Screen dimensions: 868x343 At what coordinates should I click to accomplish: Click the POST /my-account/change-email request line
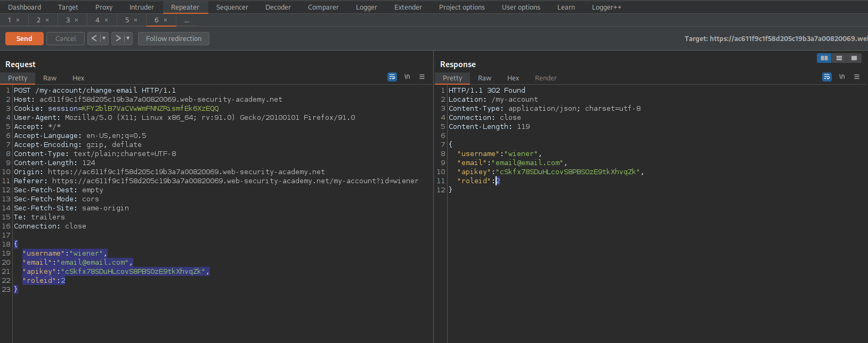(95, 91)
